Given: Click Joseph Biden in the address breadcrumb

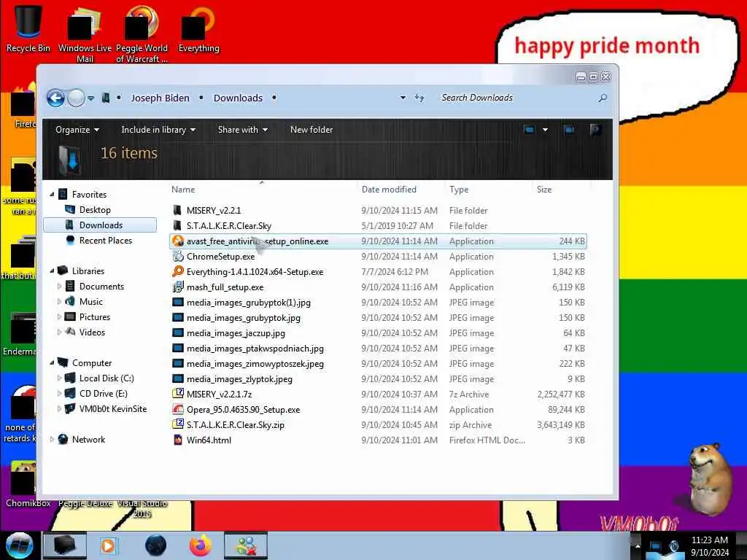Looking at the screenshot, I should click(x=160, y=98).
